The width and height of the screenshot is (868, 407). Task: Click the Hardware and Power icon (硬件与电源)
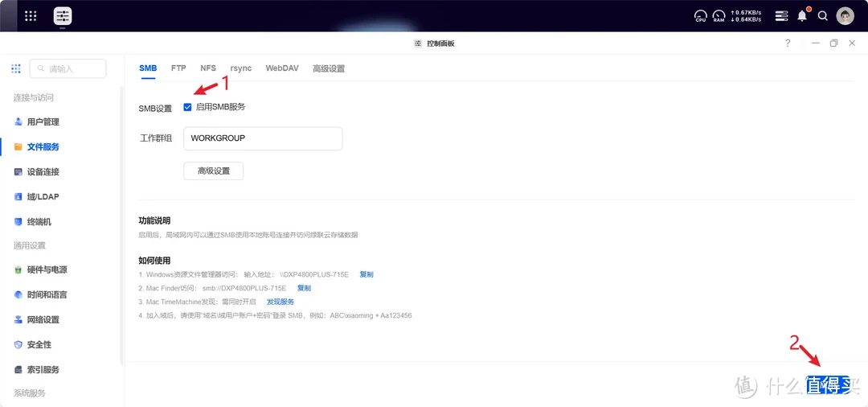(x=18, y=269)
